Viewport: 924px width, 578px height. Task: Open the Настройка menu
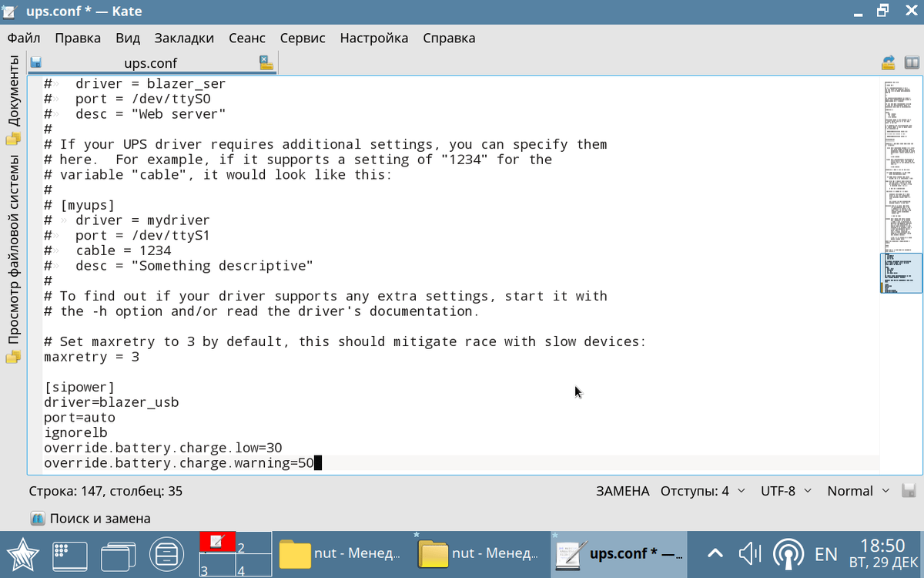click(x=374, y=38)
